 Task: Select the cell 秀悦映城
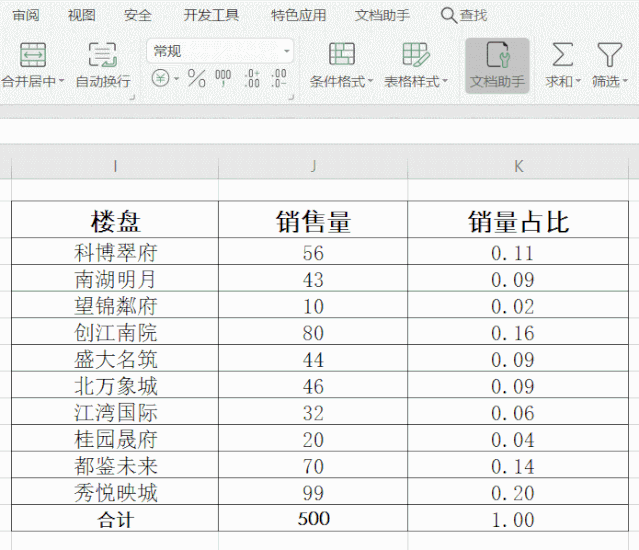pyautogui.click(x=115, y=492)
